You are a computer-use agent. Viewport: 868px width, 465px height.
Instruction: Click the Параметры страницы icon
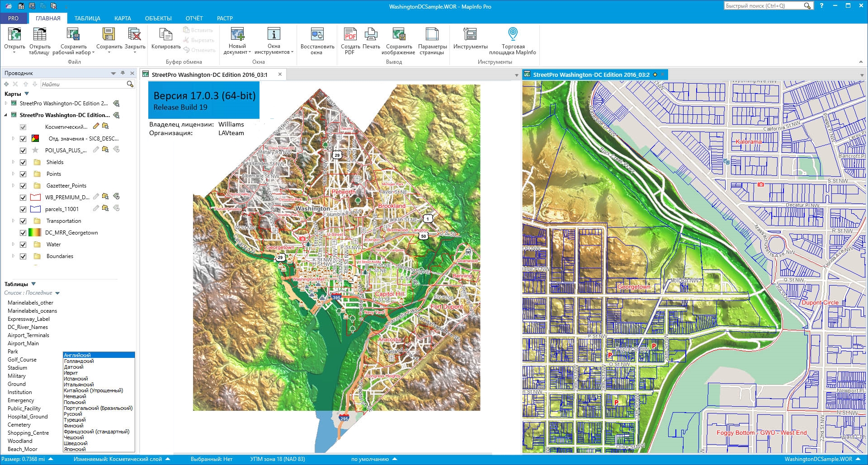(432, 34)
